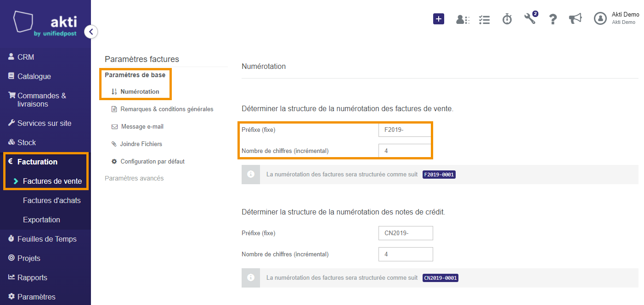Click the Paramètres factures heading
The width and height of the screenshot is (644, 305).
(142, 59)
